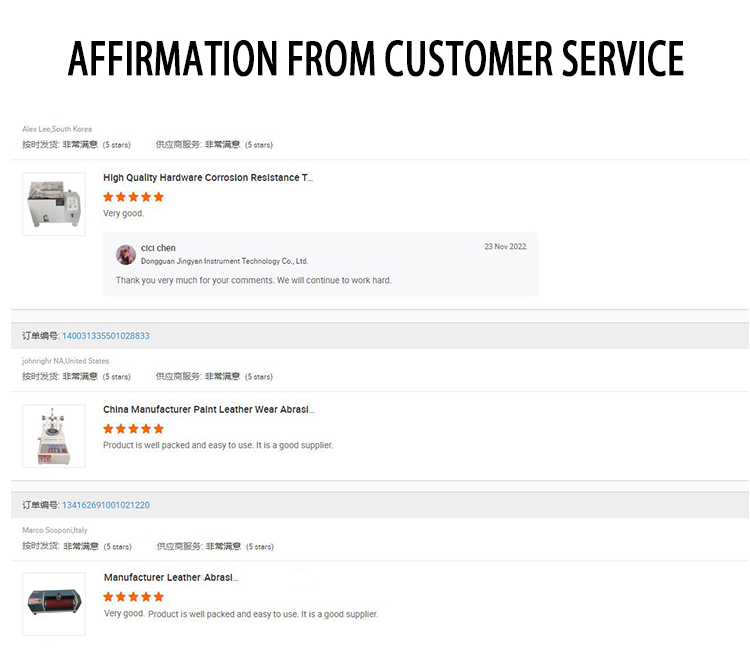Screen dimensions: 750x656
Task: Click the 'Very good.' review text for Alex Lee
Action: point(124,213)
